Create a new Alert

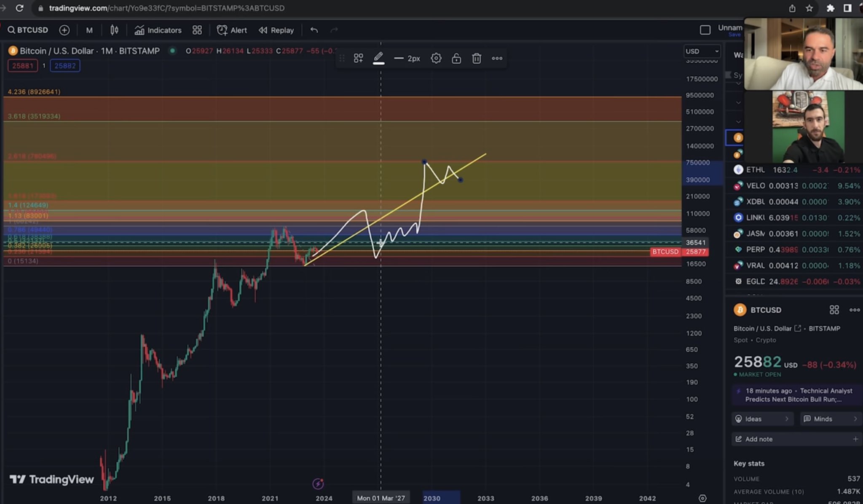click(x=232, y=30)
